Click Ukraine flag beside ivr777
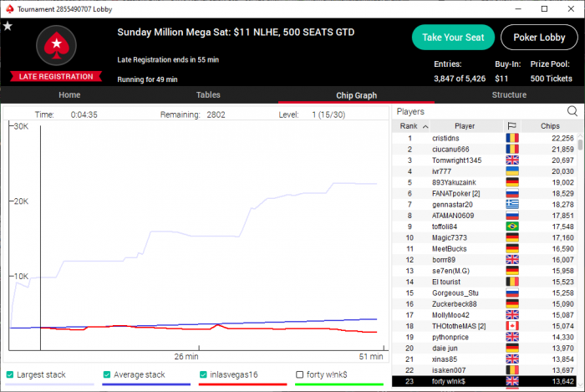Screen dimensions: 585x392 512,171
